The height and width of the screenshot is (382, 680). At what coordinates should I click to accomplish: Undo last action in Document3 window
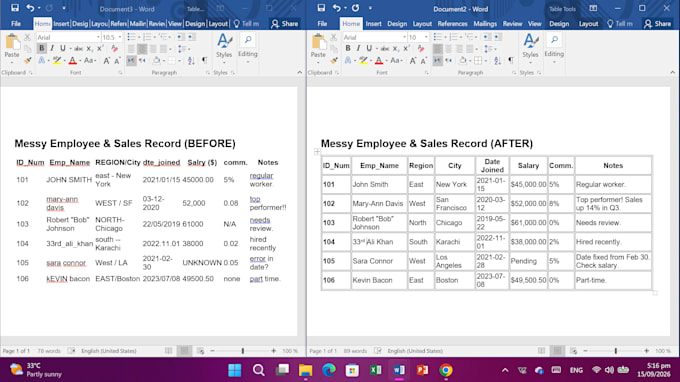point(30,8)
